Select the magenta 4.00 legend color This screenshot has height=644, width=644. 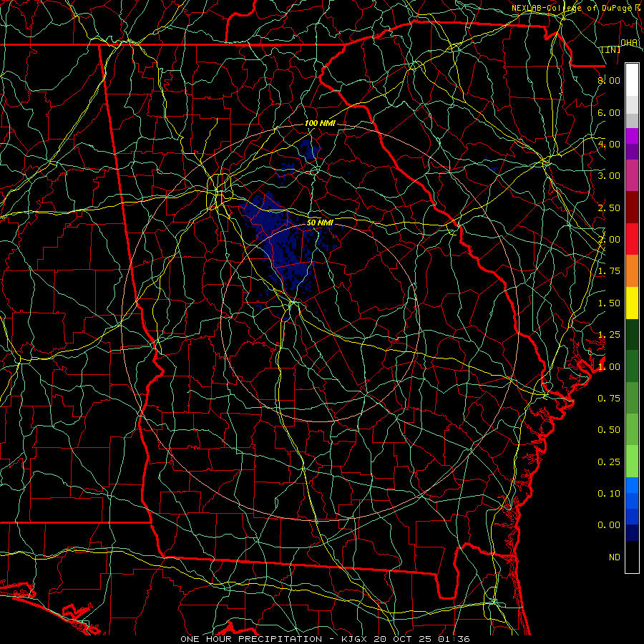point(632,136)
